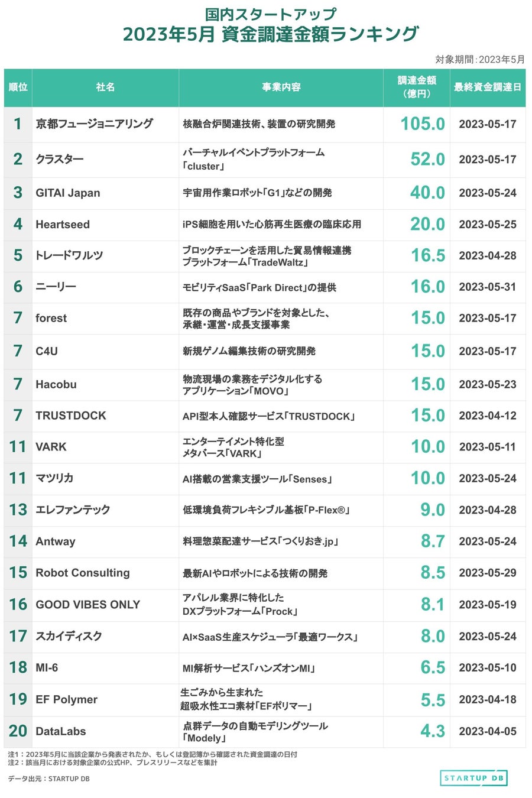Select the 事業内容 column header

[x=281, y=87]
